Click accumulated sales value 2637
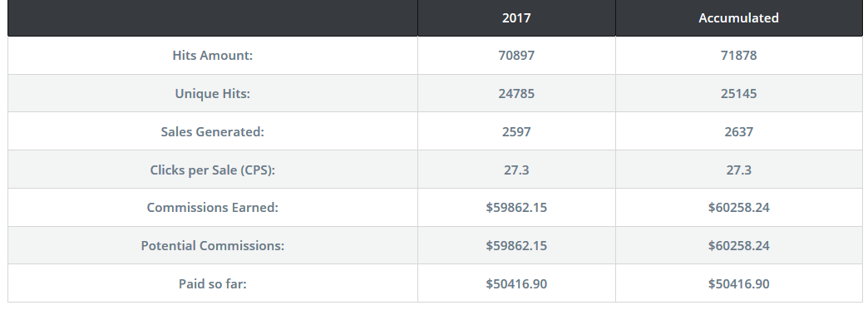 (738, 132)
